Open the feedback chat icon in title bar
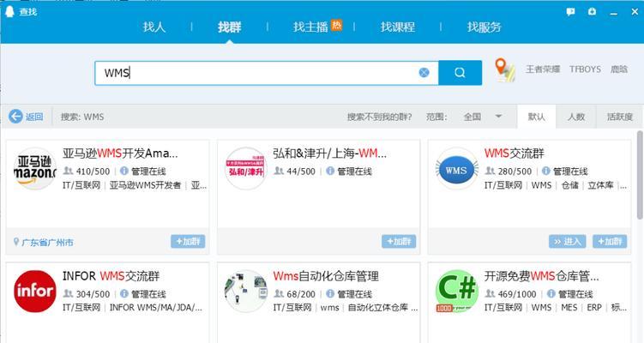This screenshot has width=644, height=343. click(x=570, y=12)
